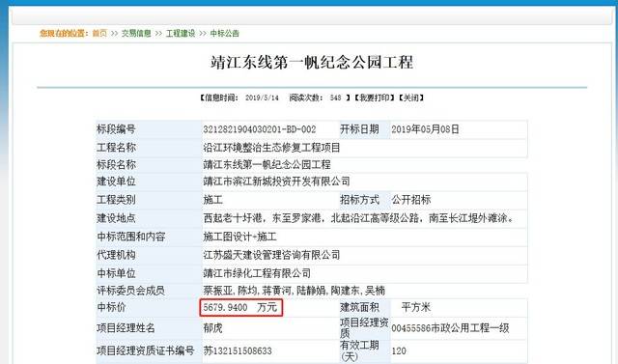Select the 阅读次数 count 348
The image size is (618, 364).
(335, 98)
